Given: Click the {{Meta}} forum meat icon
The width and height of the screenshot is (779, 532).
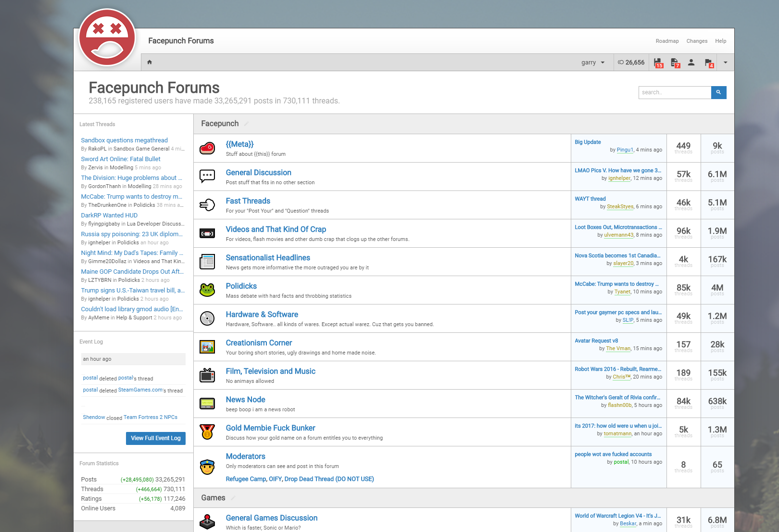Looking at the screenshot, I should (207, 148).
